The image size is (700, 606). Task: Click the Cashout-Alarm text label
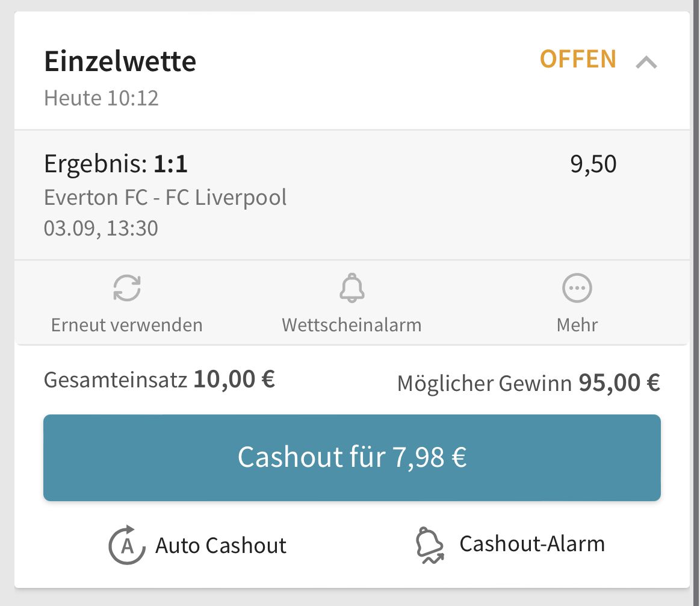pyautogui.click(x=532, y=544)
